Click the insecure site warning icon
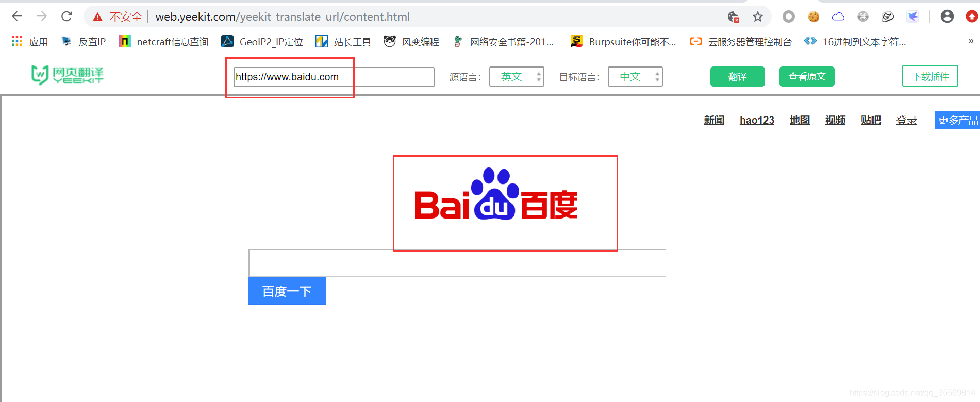 pos(97,17)
